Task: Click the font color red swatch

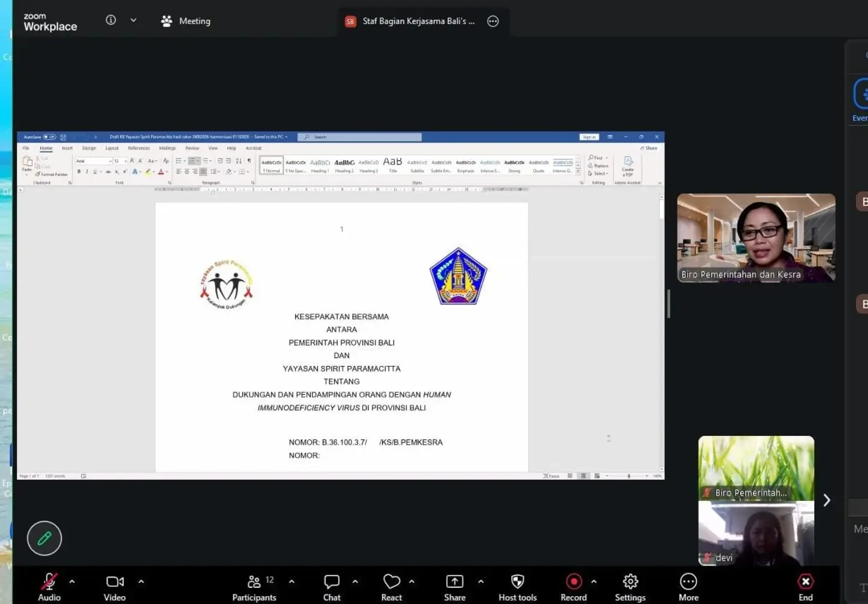Action: 160,172
